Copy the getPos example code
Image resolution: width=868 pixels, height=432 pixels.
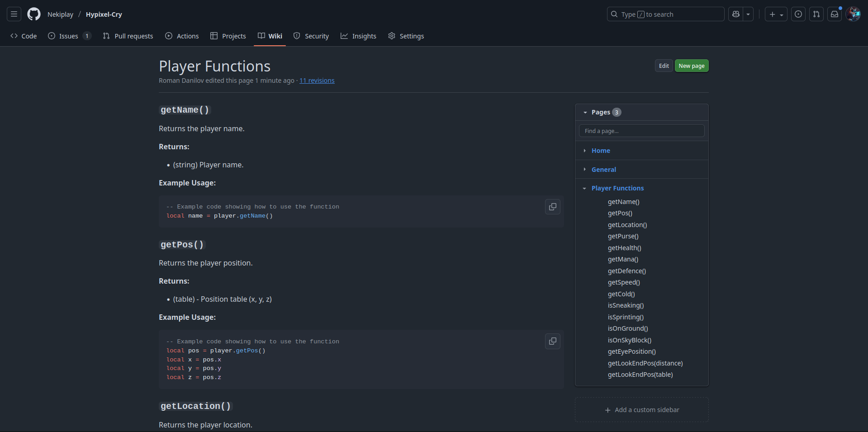(552, 341)
